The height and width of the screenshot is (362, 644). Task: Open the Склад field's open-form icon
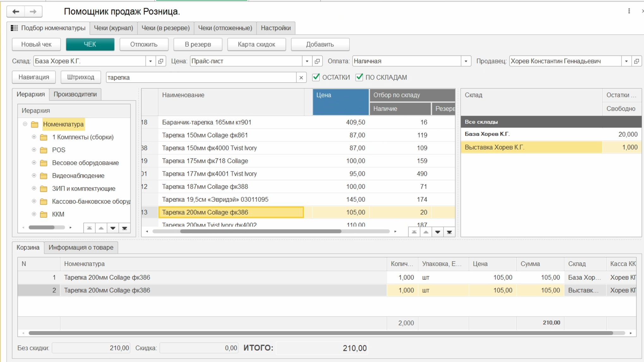pyautogui.click(x=161, y=61)
